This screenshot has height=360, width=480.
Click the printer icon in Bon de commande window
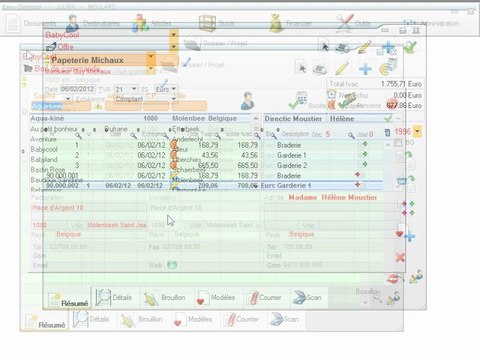coord(320,69)
